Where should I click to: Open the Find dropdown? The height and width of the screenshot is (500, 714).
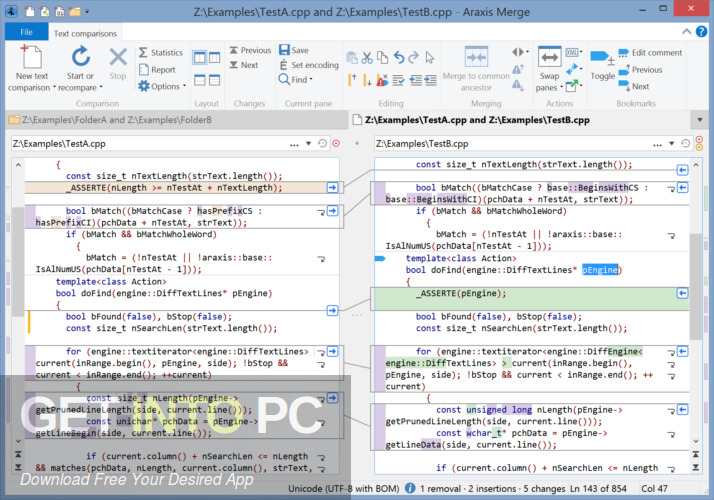295,80
